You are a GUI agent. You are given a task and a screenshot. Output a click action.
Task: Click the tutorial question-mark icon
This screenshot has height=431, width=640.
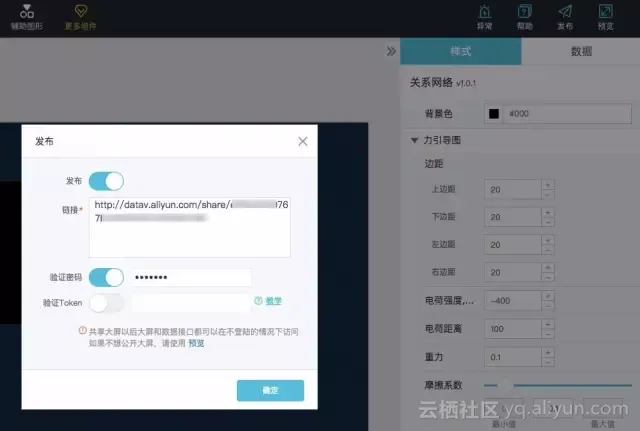[258, 301]
